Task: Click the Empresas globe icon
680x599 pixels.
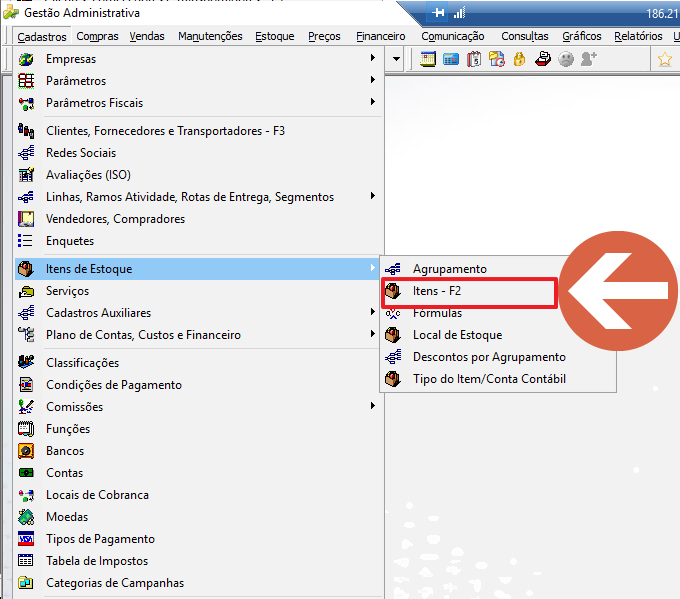Action: pos(26,59)
